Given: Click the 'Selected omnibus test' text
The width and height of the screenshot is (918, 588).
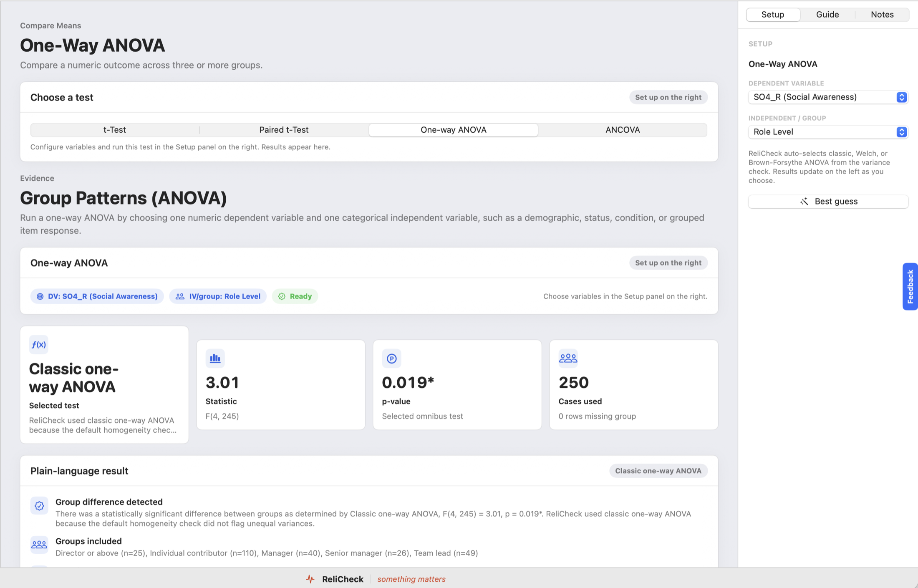Looking at the screenshot, I should click(422, 416).
